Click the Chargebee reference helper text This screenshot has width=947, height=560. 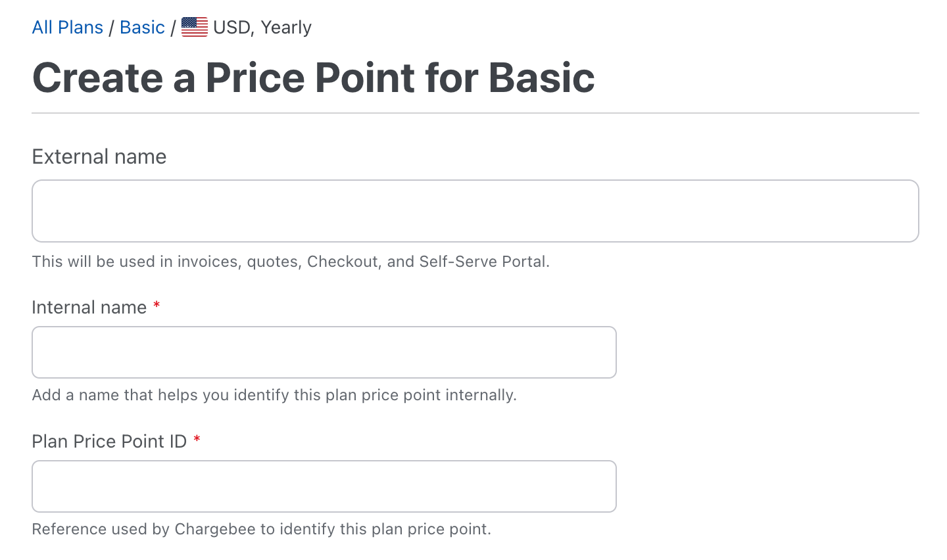(261, 529)
